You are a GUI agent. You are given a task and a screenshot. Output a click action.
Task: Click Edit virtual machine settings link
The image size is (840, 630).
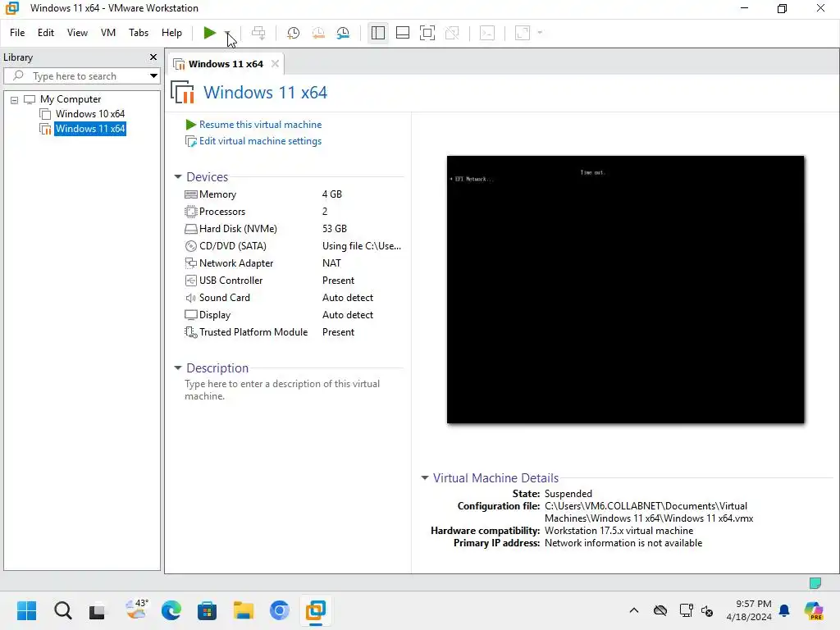point(260,141)
